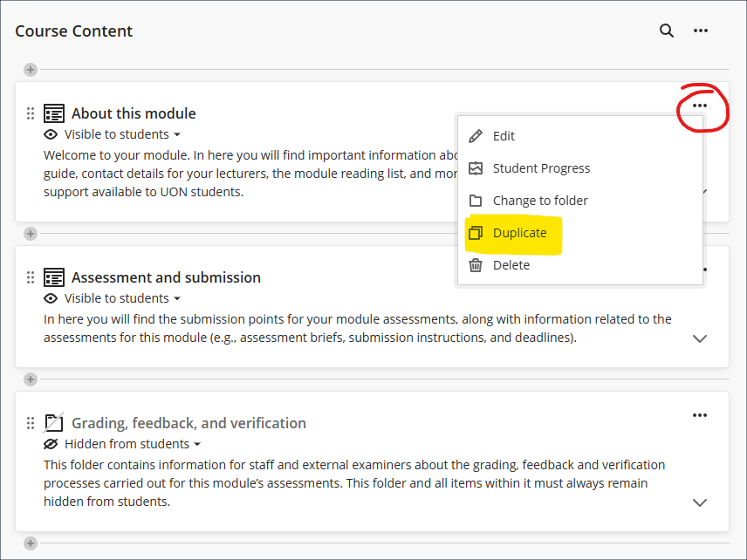The image size is (747, 560).
Task: Toggle the eye icon for Assessment and submission
Action: (51, 298)
